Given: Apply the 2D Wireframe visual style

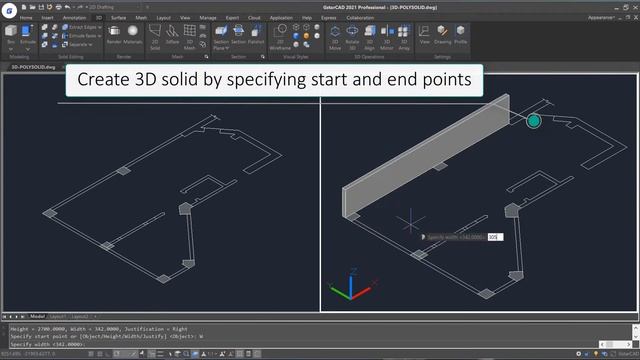Looking at the screenshot, I should 280,37.
